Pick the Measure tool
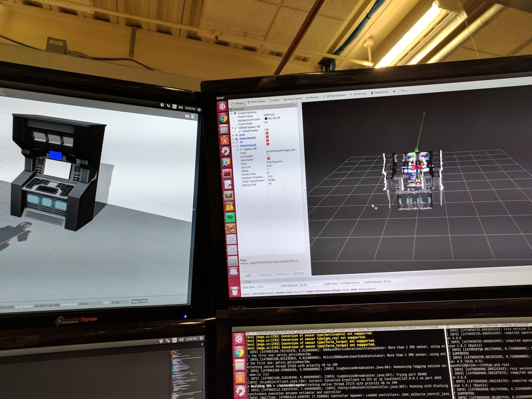The height and width of the screenshot is (399, 532). [312, 97]
